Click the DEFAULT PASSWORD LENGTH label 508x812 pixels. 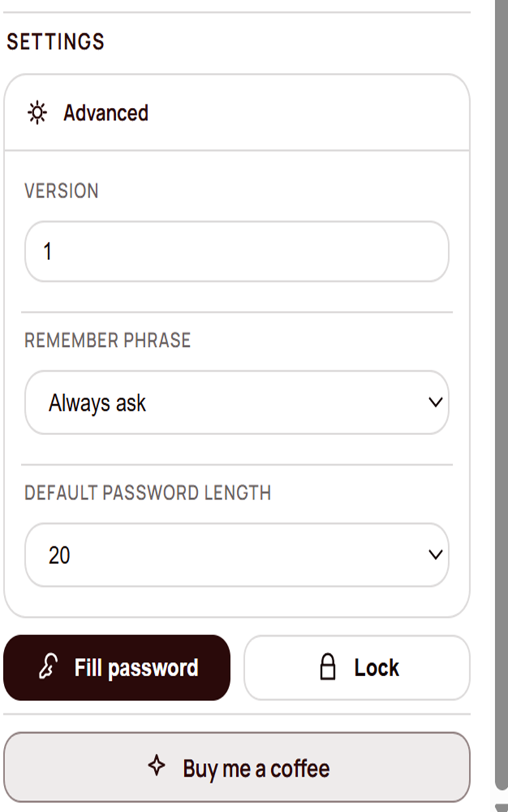pos(147,492)
